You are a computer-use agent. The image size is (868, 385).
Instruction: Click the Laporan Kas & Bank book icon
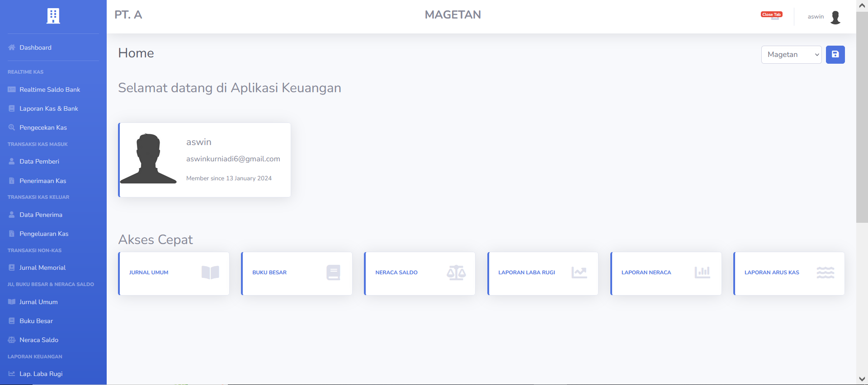pos(12,108)
